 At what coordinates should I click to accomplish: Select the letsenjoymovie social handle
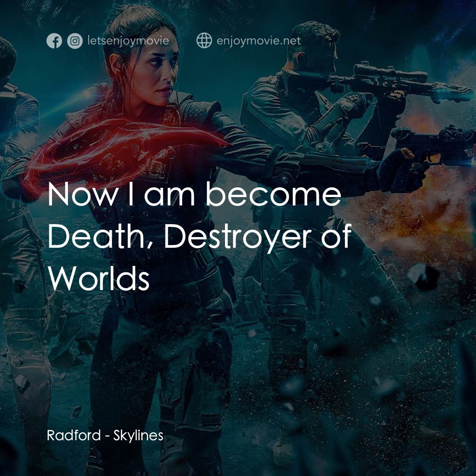(x=127, y=41)
